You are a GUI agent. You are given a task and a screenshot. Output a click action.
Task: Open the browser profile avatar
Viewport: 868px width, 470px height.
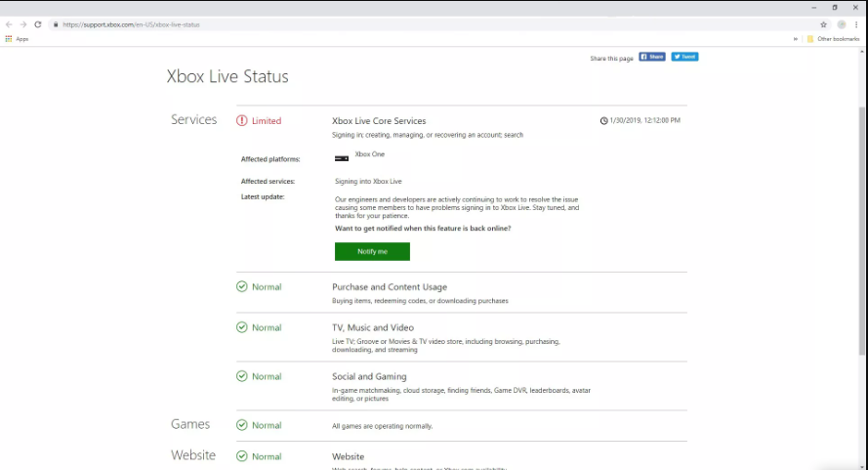[x=842, y=24]
